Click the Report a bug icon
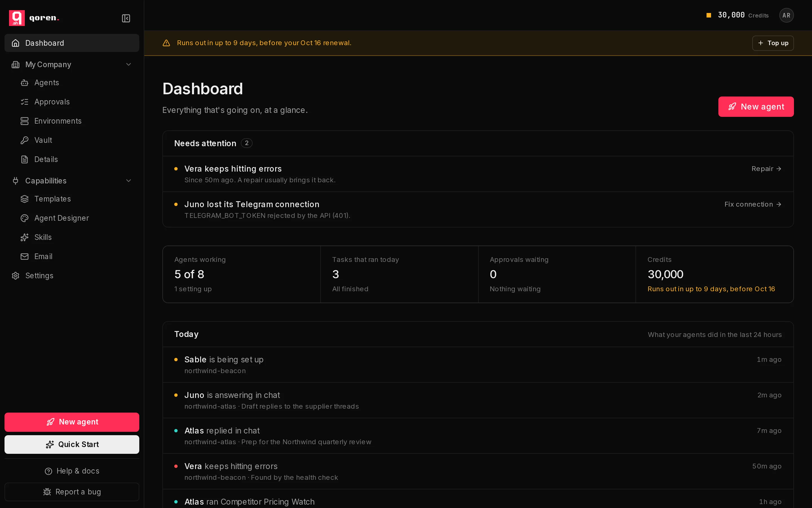The width and height of the screenshot is (812, 508). point(47,492)
